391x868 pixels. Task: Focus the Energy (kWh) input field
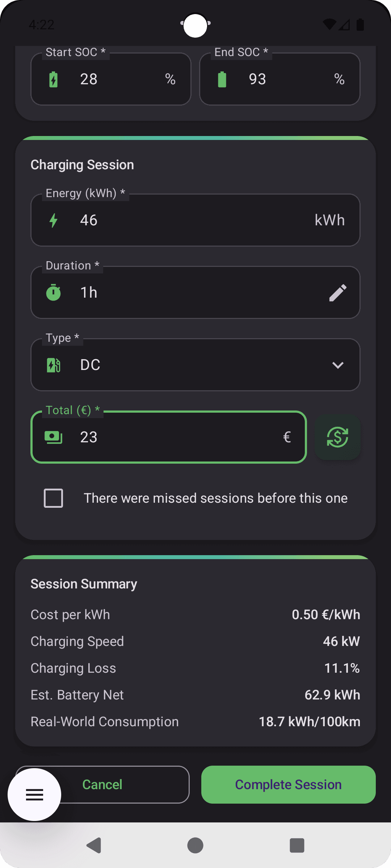click(x=195, y=220)
